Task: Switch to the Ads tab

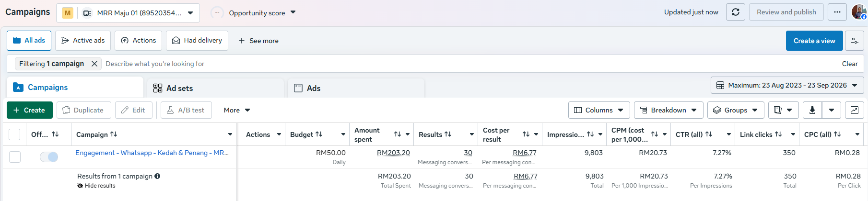Action: click(356, 88)
